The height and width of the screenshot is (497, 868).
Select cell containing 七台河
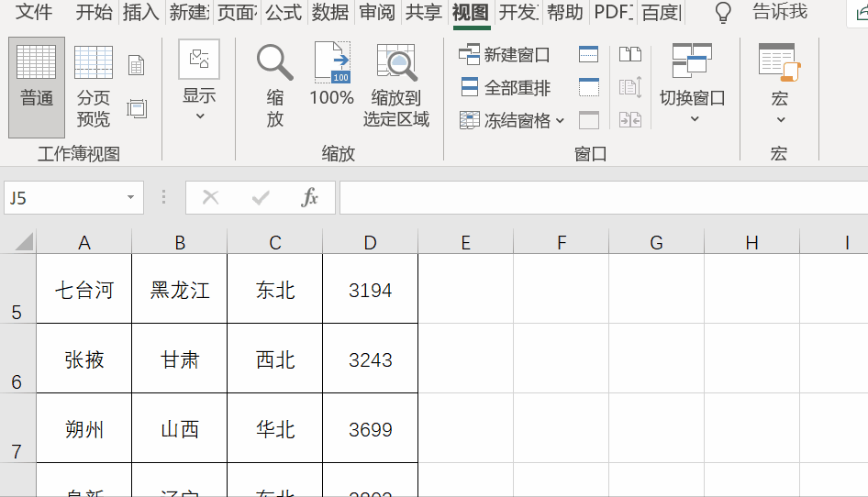[84, 290]
